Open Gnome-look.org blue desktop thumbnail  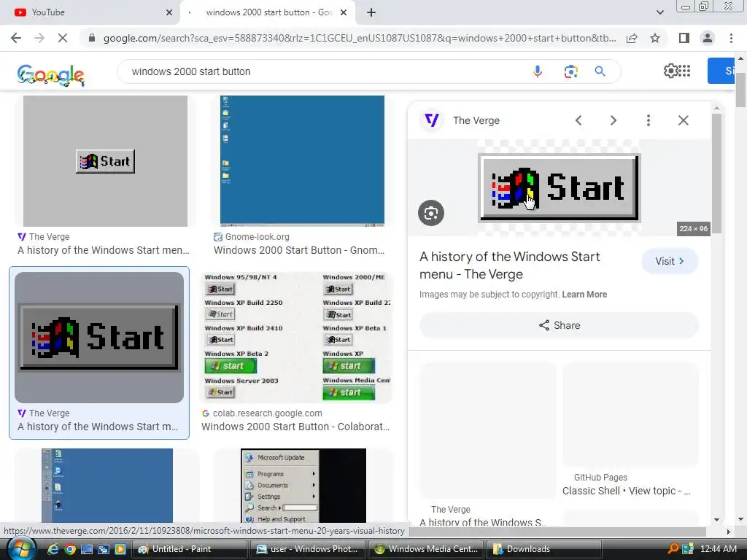click(x=302, y=161)
